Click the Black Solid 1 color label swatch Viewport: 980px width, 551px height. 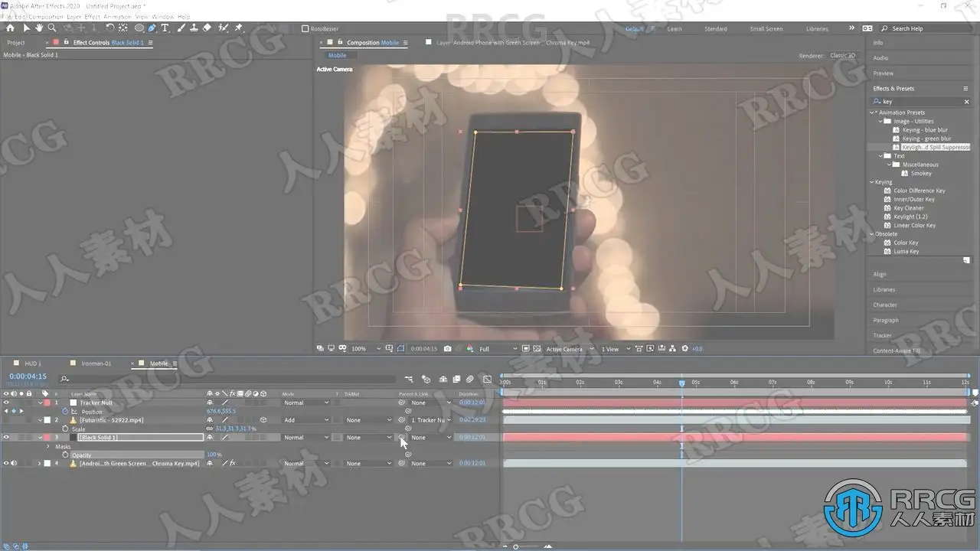click(46, 438)
